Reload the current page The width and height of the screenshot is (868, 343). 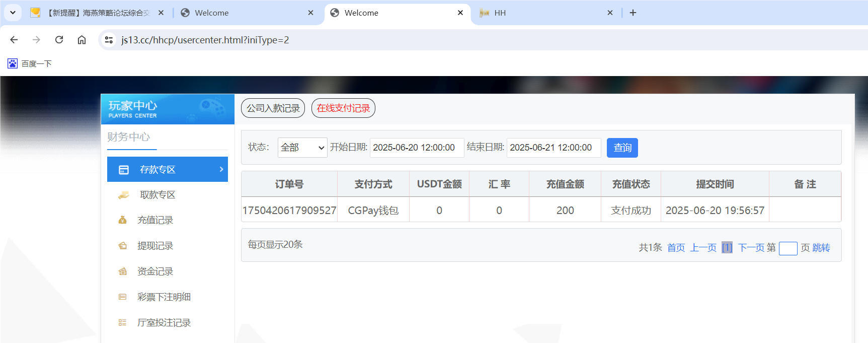coord(59,40)
